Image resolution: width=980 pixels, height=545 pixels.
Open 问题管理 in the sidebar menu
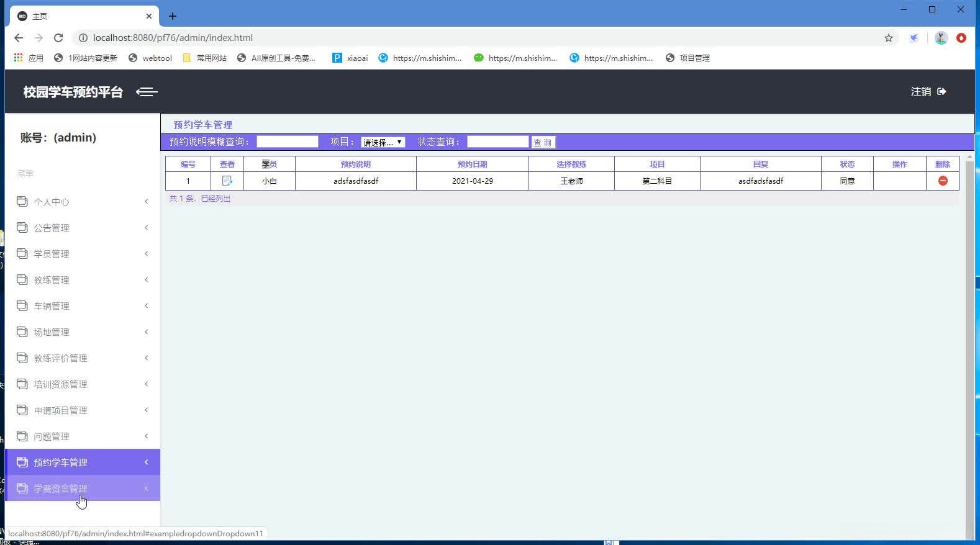83,436
